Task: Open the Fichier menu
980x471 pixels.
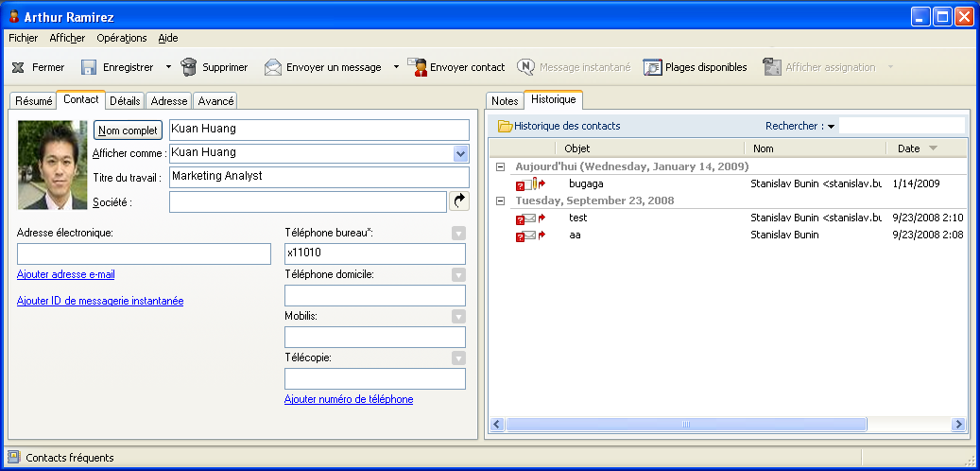Action: 23,38
